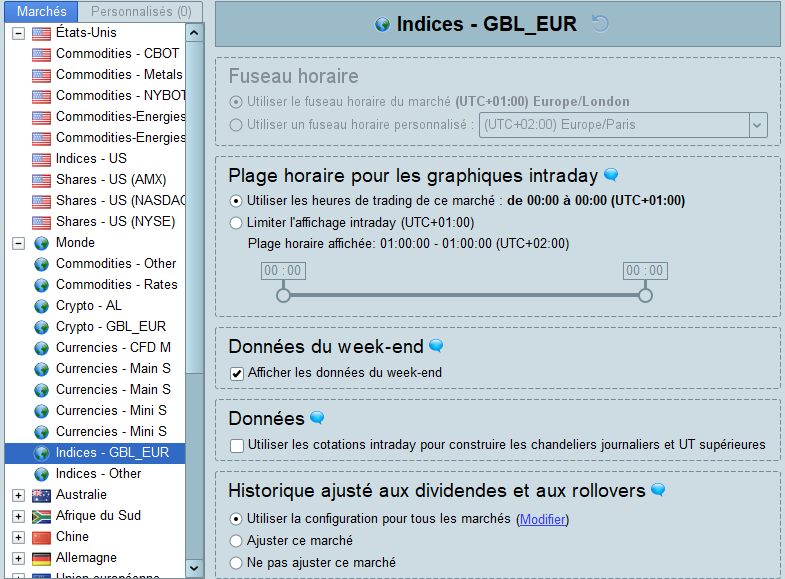Click the right 00:00 end time field
The height and width of the screenshot is (579, 785).
point(645,271)
